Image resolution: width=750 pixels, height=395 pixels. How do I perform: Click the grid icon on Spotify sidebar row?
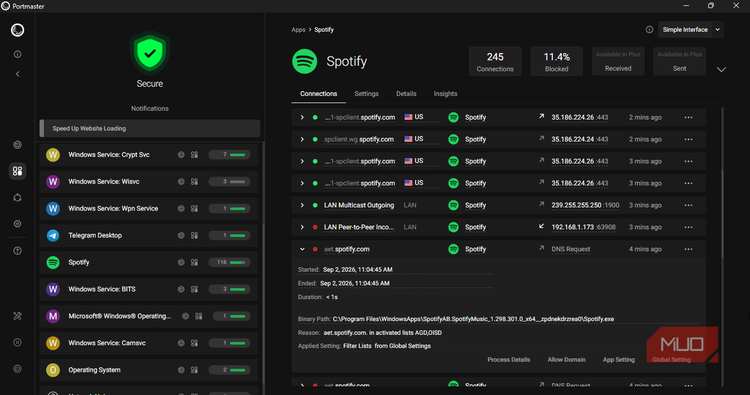194,263
